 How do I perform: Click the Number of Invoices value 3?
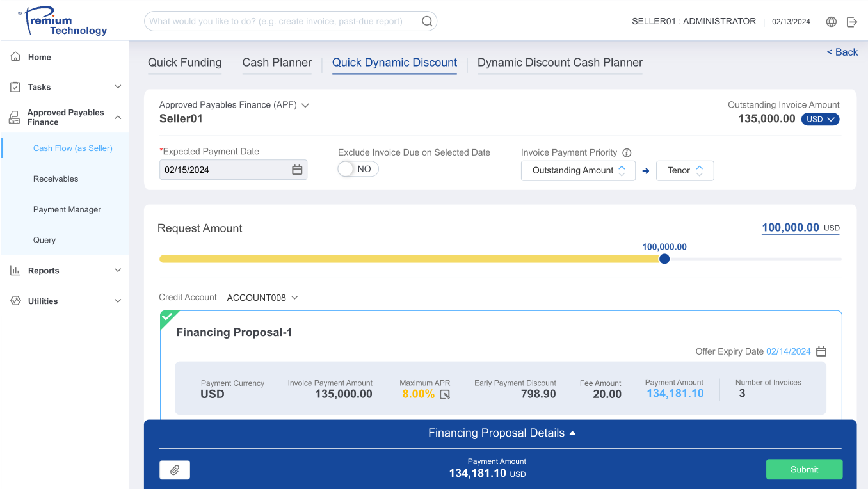click(742, 394)
